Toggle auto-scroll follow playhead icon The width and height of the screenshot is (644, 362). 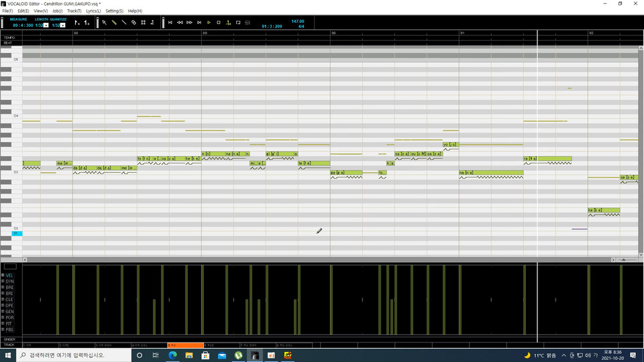[228, 23]
